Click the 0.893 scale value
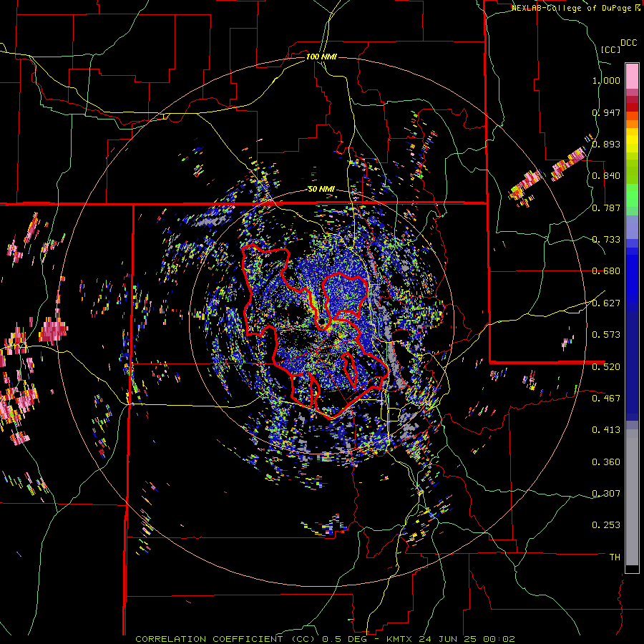Viewport: 644px width, 644px height. pyautogui.click(x=606, y=144)
